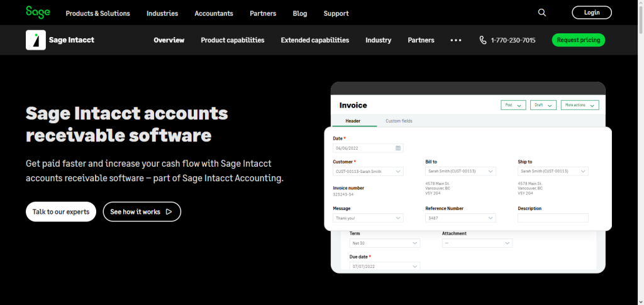This screenshot has width=644, height=305.
Task: Click the Sage Intacct product logo icon
Action: click(36, 40)
